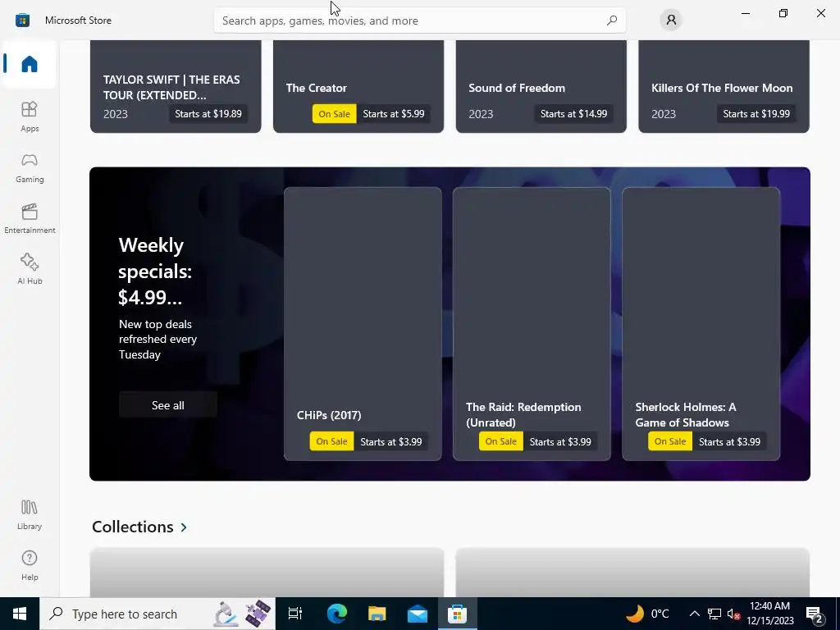Open the Help menu
Screen dimensions: 840x630
(30, 565)
